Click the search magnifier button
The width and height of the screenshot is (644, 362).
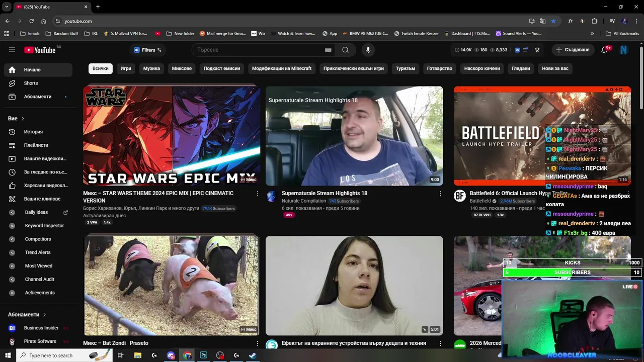pos(345,50)
